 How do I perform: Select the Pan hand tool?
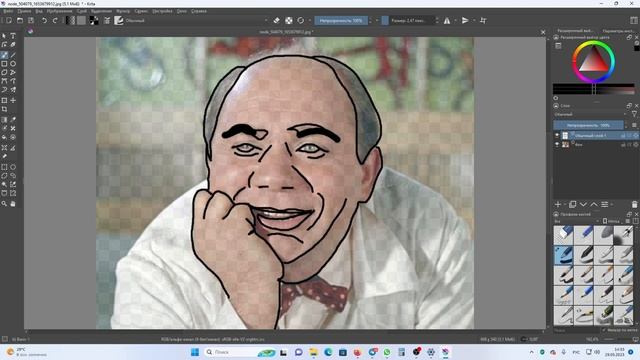pos(13,203)
